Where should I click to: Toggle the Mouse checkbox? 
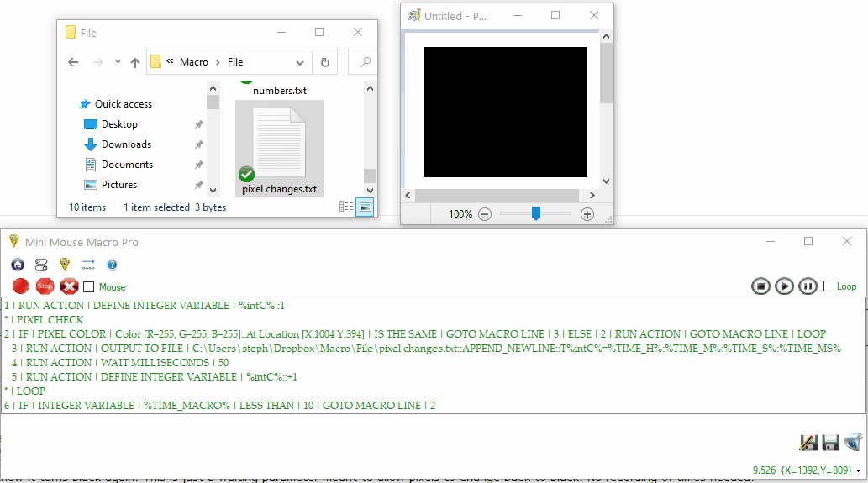pyautogui.click(x=89, y=287)
